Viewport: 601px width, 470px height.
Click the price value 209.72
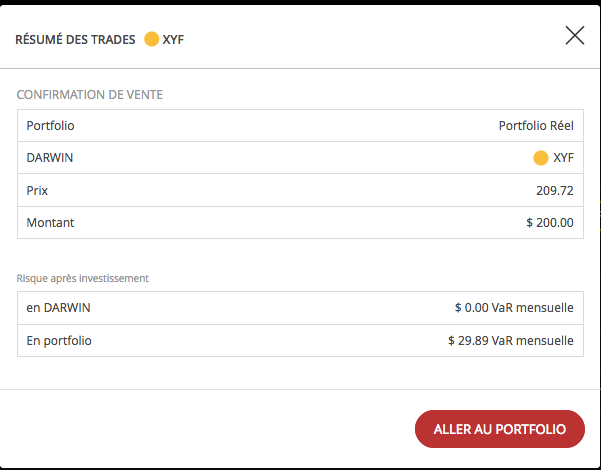pyautogui.click(x=555, y=191)
